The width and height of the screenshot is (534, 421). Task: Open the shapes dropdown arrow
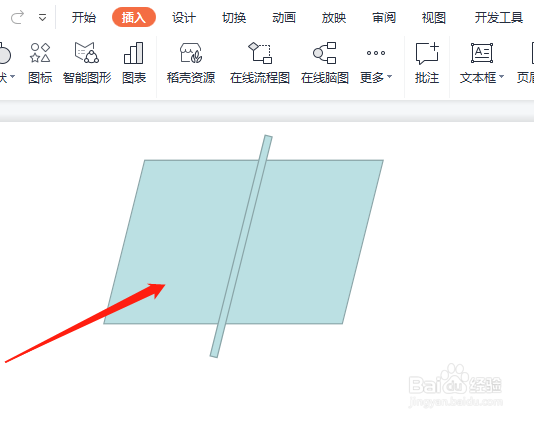12,76
